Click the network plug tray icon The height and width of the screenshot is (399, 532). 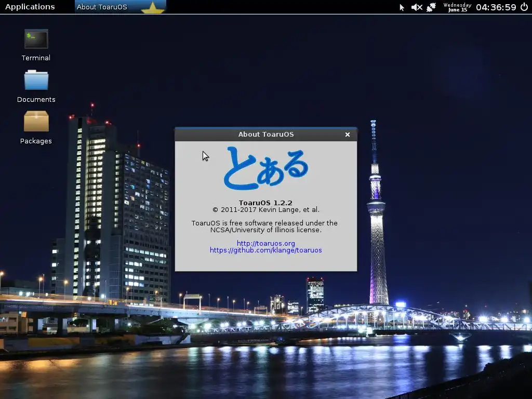431,7
